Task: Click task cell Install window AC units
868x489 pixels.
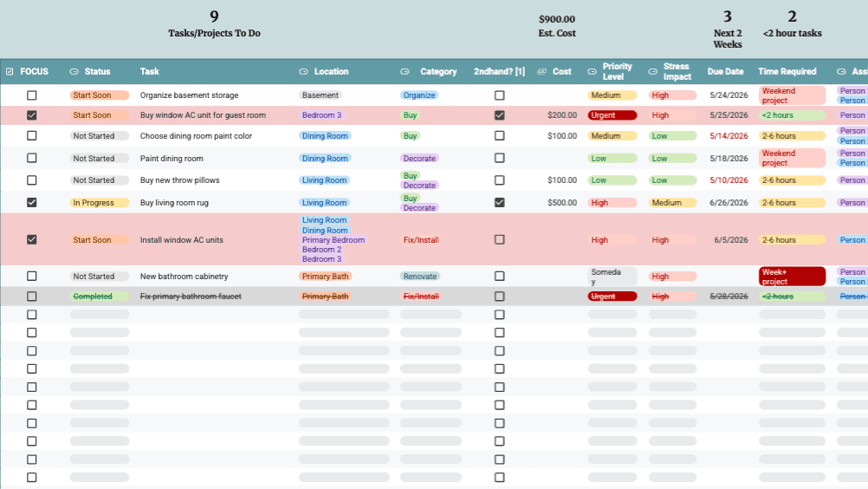Action: click(182, 240)
